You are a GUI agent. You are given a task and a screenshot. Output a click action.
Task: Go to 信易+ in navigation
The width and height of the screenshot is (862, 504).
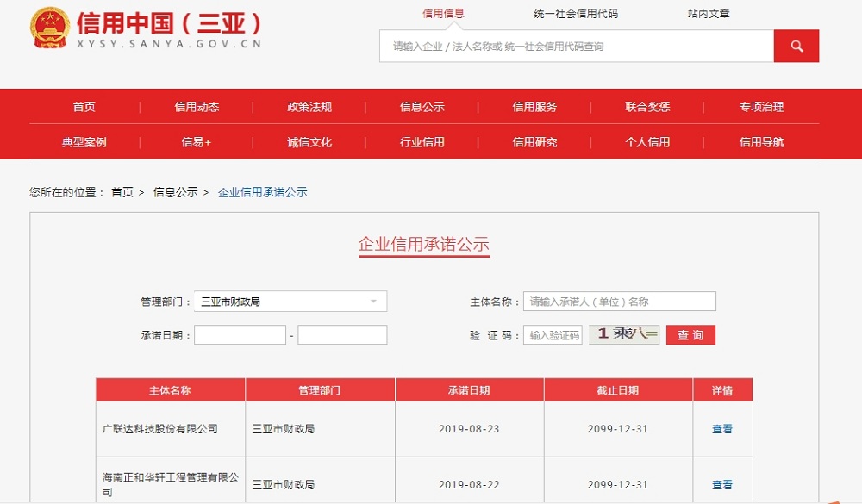click(x=197, y=142)
